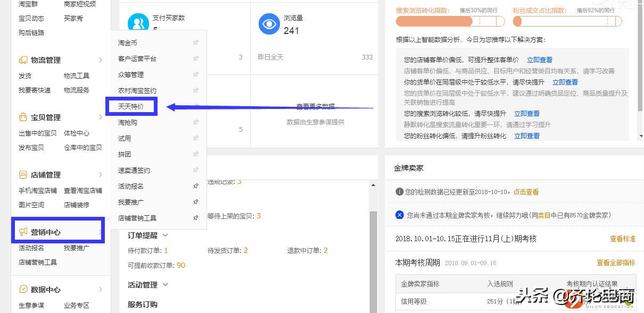Click the 营销中心 megaphone icon
644x313 pixels.
[23, 232]
